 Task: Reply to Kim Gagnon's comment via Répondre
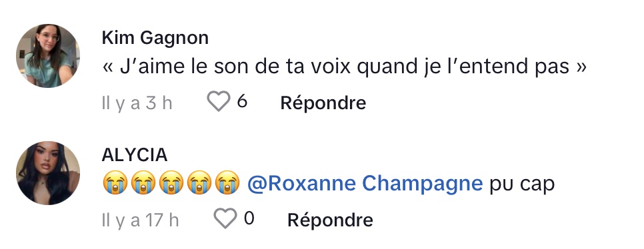[x=323, y=103]
